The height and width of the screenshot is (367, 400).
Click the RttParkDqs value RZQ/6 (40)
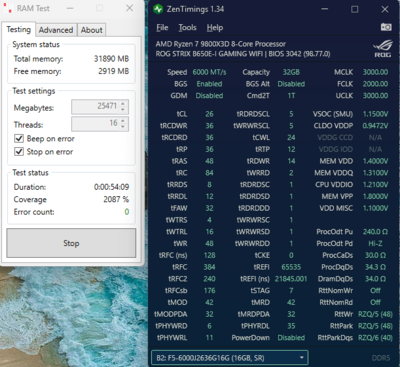click(375, 338)
